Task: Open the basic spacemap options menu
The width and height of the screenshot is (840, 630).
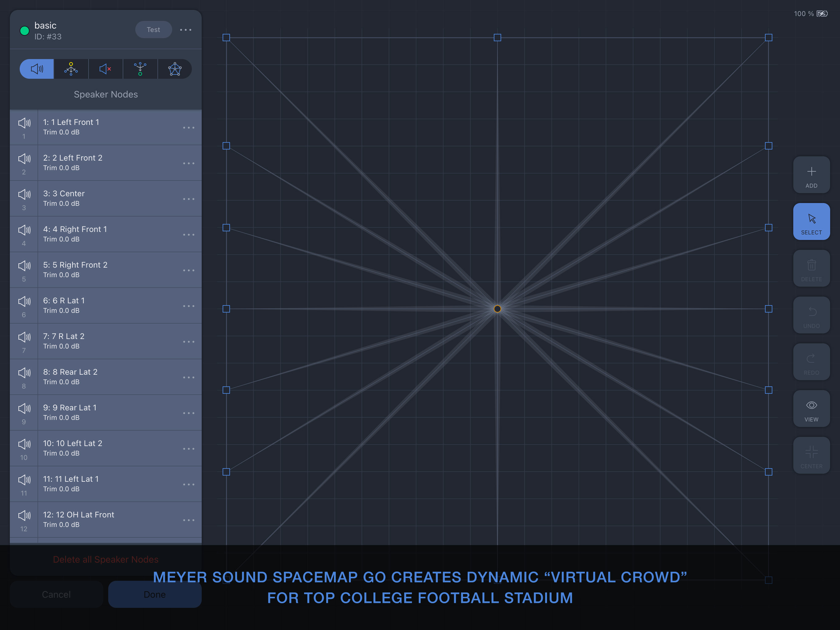Action: 186,30
